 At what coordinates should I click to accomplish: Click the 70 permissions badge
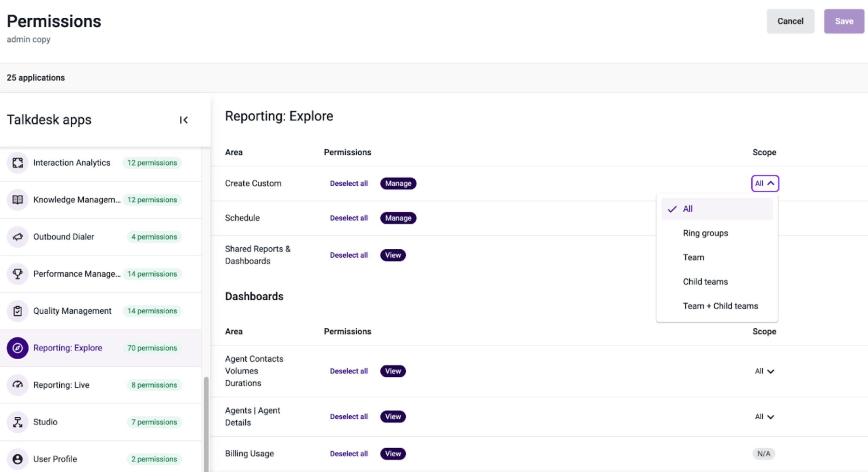click(x=152, y=348)
